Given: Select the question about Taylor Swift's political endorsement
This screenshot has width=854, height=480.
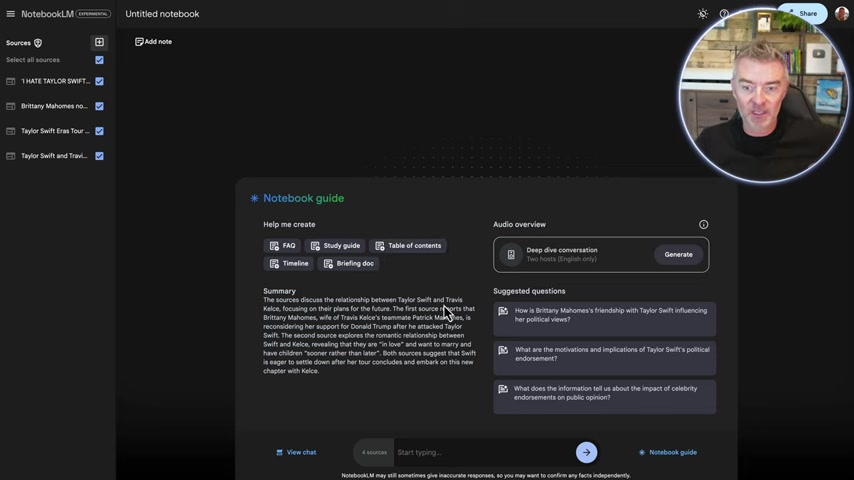Looking at the screenshot, I should tap(605, 358).
